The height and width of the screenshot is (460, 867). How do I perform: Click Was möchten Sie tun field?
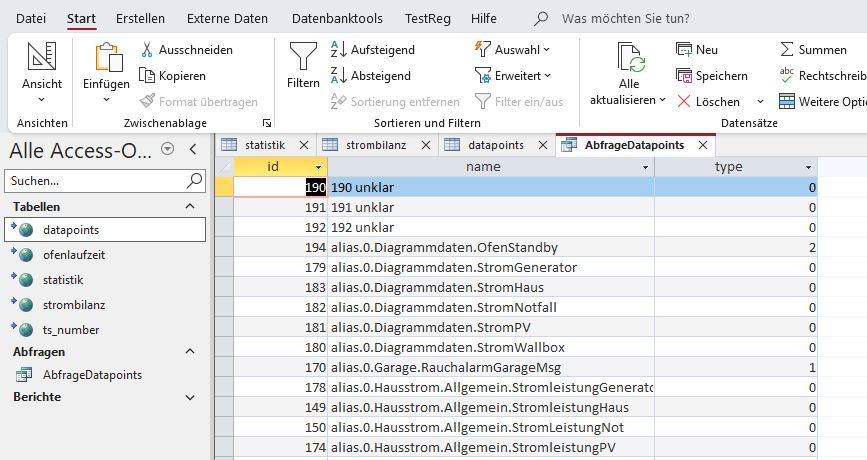click(625, 18)
